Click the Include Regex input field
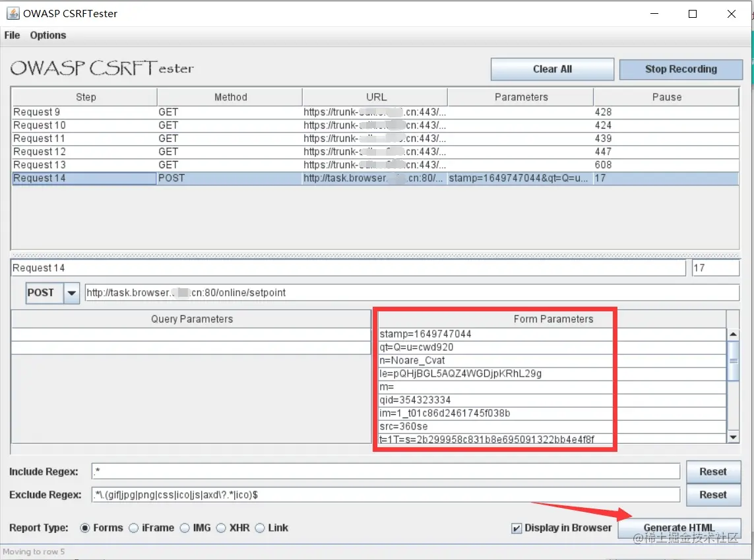This screenshot has height=560, width=754. coord(386,472)
